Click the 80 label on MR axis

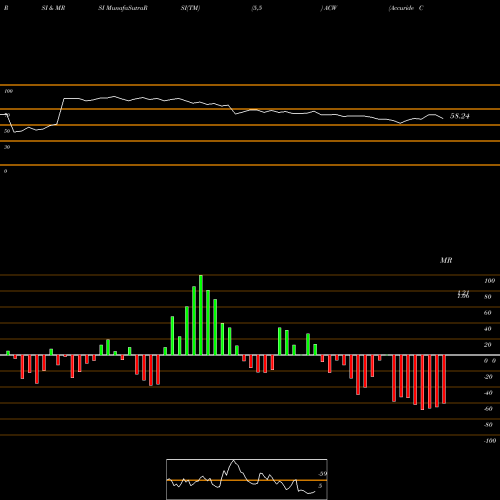point(488,297)
